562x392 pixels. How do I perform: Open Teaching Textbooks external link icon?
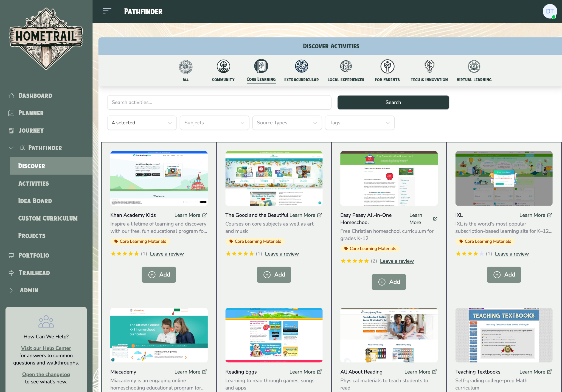[x=550, y=372]
